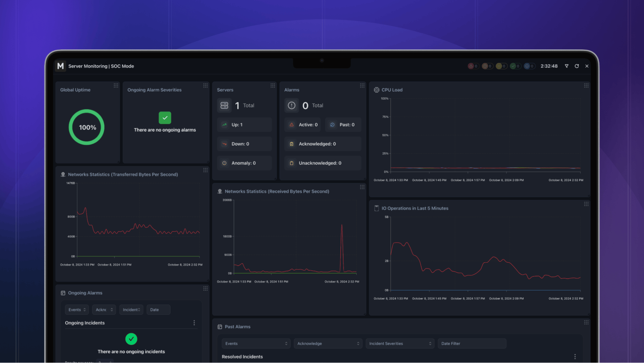This screenshot has width=644, height=363.
Task: Click the Past Alarms Date Filter field
Action: [x=472, y=344]
